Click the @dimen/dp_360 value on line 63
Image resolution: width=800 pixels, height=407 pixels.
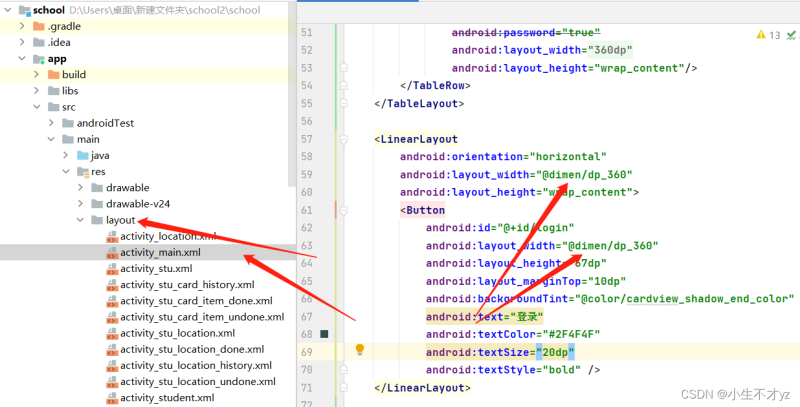[x=610, y=246]
